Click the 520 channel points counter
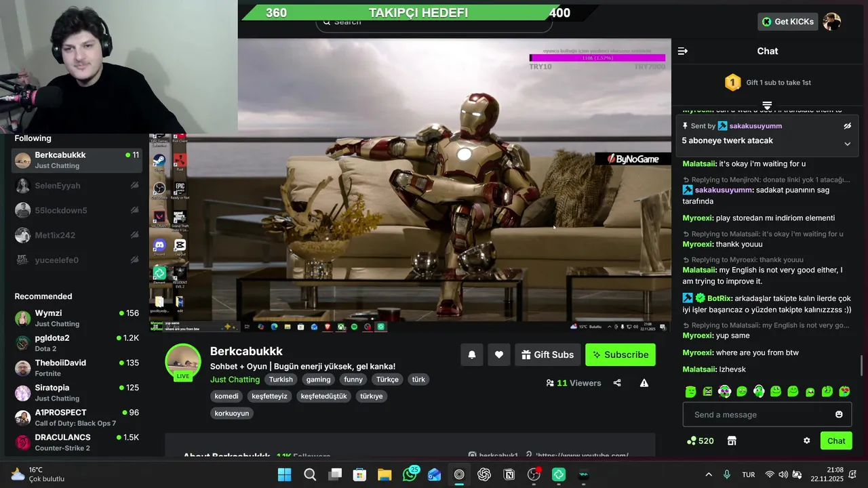The width and height of the screenshot is (868, 488). [x=700, y=441]
